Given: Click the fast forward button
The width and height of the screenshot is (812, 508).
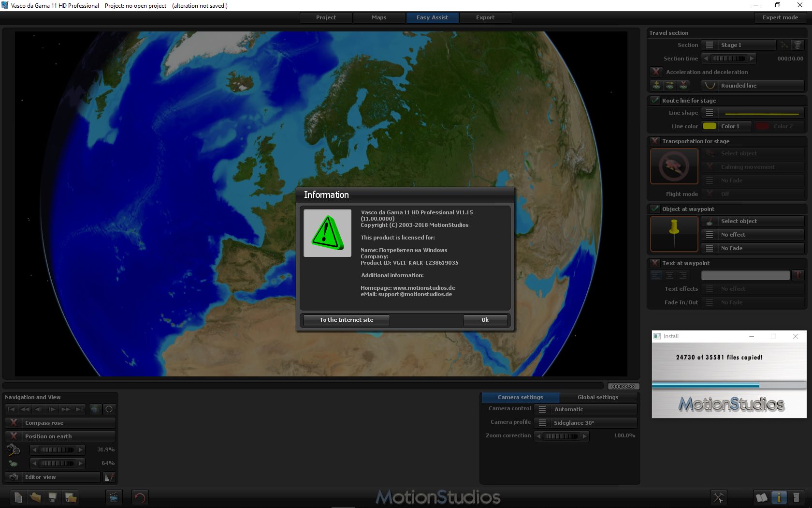Looking at the screenshot, I should point(66,409).
